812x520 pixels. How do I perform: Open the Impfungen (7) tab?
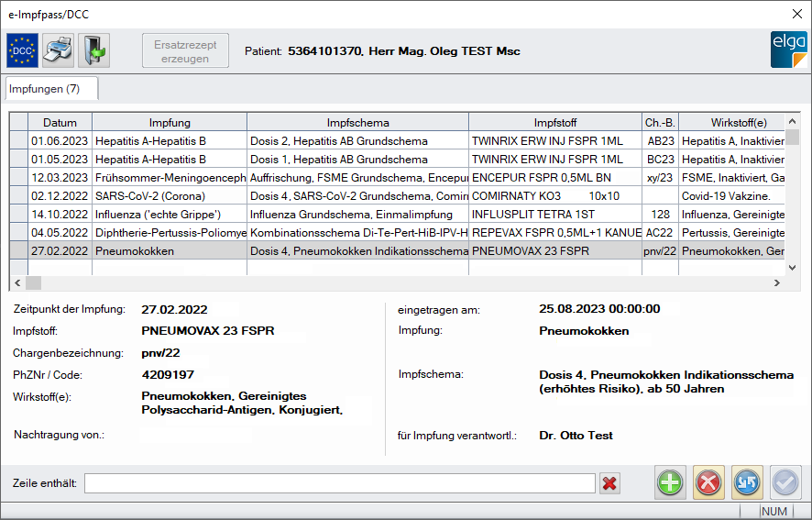coord(51,89)
